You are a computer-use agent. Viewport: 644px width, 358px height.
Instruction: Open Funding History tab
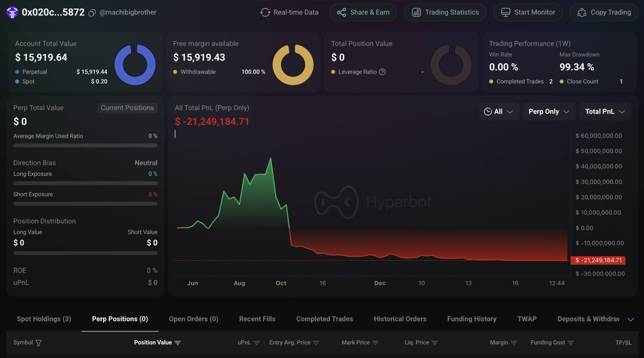tap(472, 319)
